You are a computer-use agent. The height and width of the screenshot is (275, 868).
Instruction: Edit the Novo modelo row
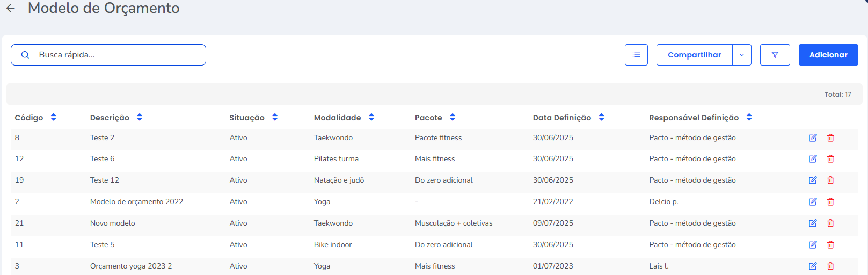click(x=813, y=223)
